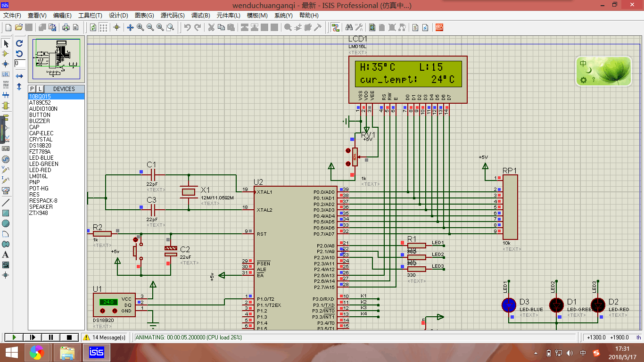644x362 pixels.
Task: Click the New Design file icon
Action: [8, 27]
